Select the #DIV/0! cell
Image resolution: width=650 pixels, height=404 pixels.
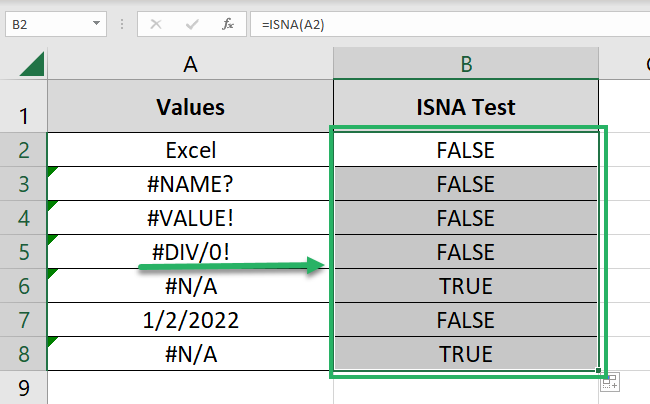coord(190,252)
